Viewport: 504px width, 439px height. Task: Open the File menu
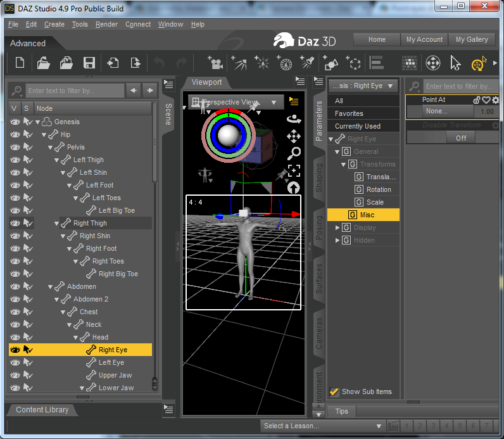(x=13, y=24)
